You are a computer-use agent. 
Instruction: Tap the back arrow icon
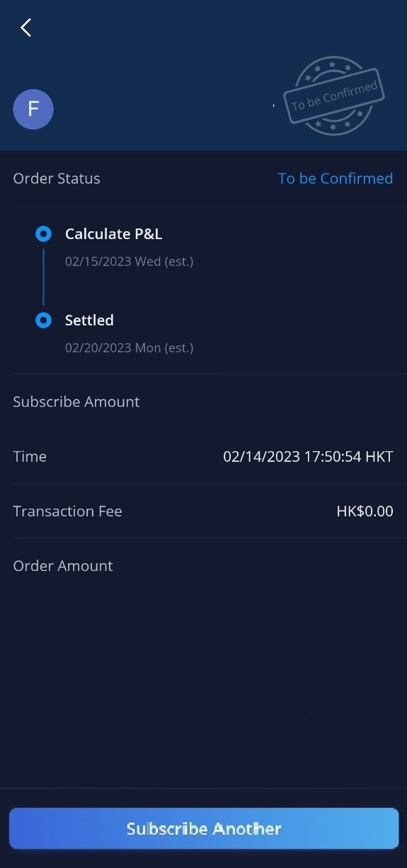pyautogui.click(x=26, y=28)
